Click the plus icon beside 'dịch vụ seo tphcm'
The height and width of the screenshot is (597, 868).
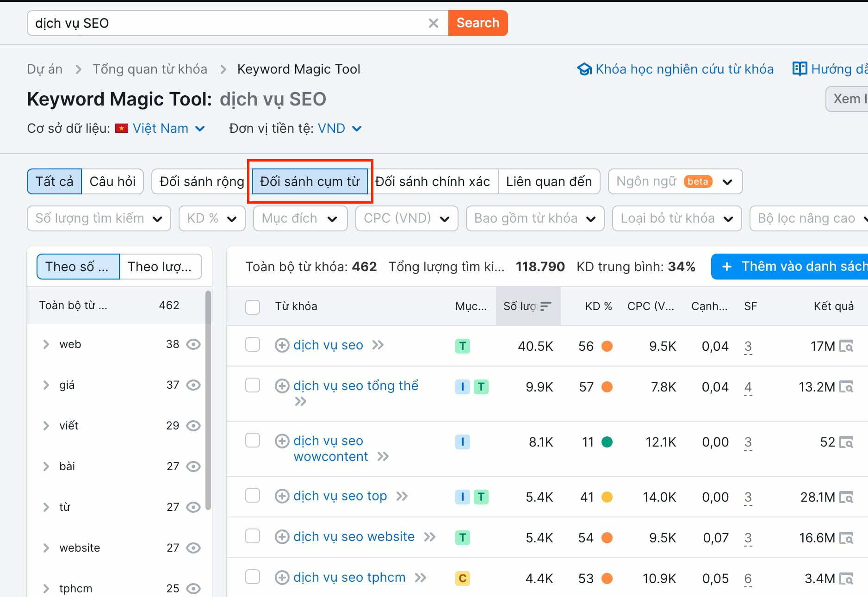[282, 578]
